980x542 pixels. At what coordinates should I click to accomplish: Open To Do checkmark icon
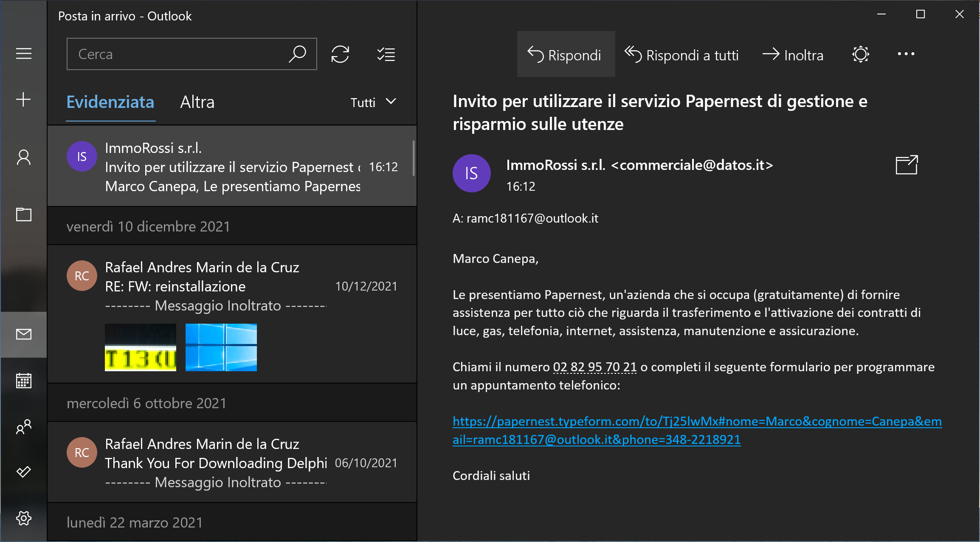pos(24,471)
